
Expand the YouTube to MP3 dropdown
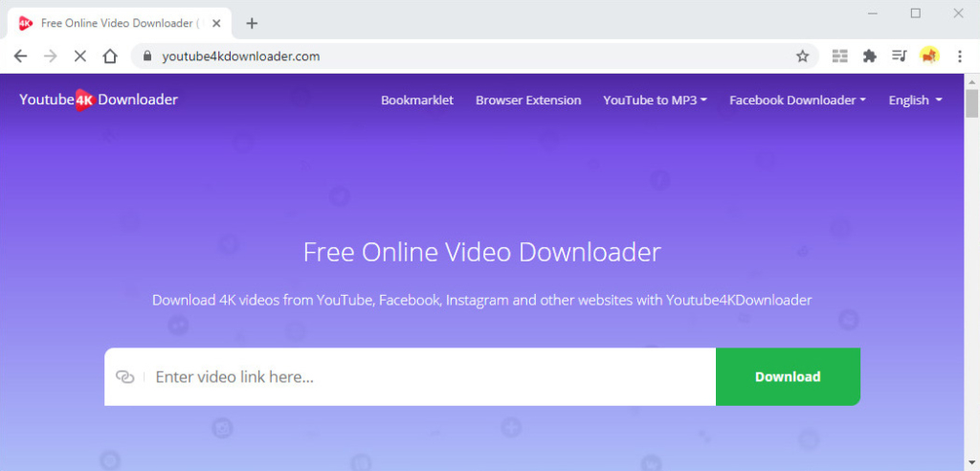point(655,101)
